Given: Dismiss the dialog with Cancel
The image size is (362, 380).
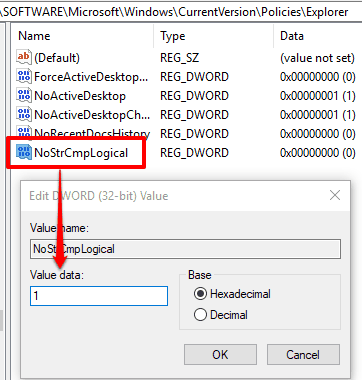Looking at the screenshot, I should tap(303, 355).
